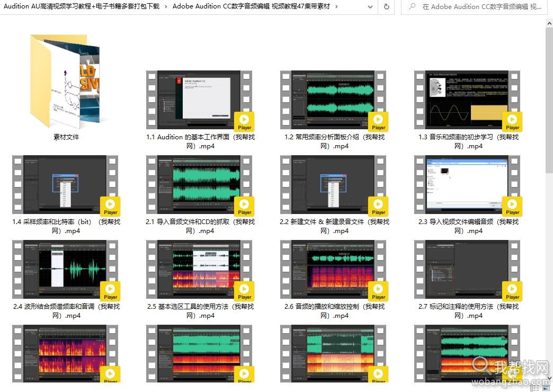Click the search box for this folder
This screenshot has width=553, height=392.
pyautogui.click(x=474, y=6)
